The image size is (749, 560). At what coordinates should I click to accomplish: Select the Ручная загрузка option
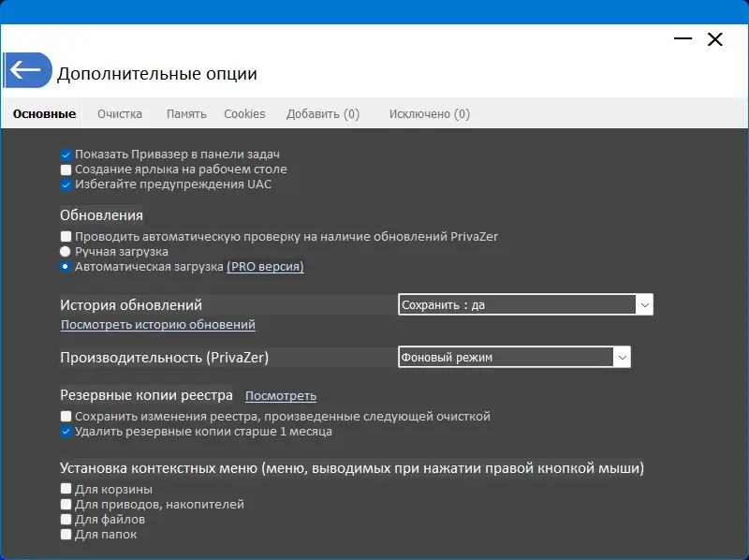tap(65, 251)
